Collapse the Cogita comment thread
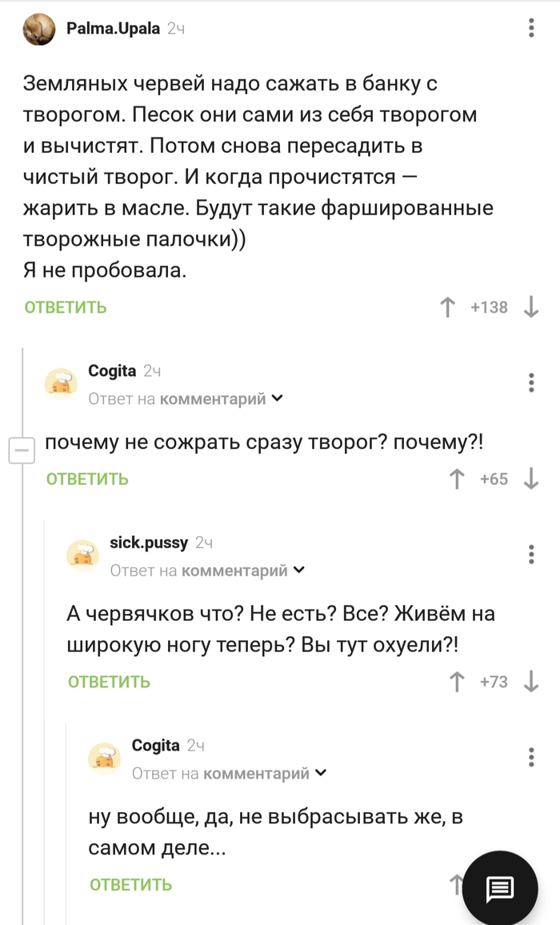 (x=23, y=450)
